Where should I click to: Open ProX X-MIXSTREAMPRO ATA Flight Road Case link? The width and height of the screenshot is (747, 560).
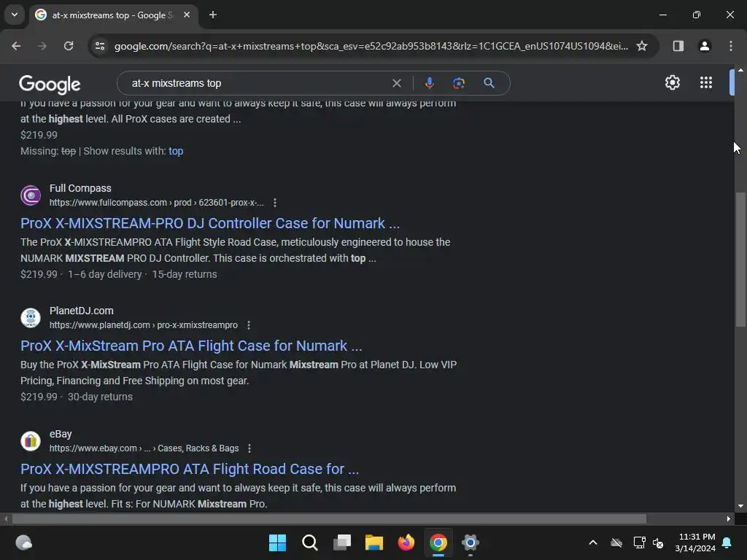click(x=190, y=469)
